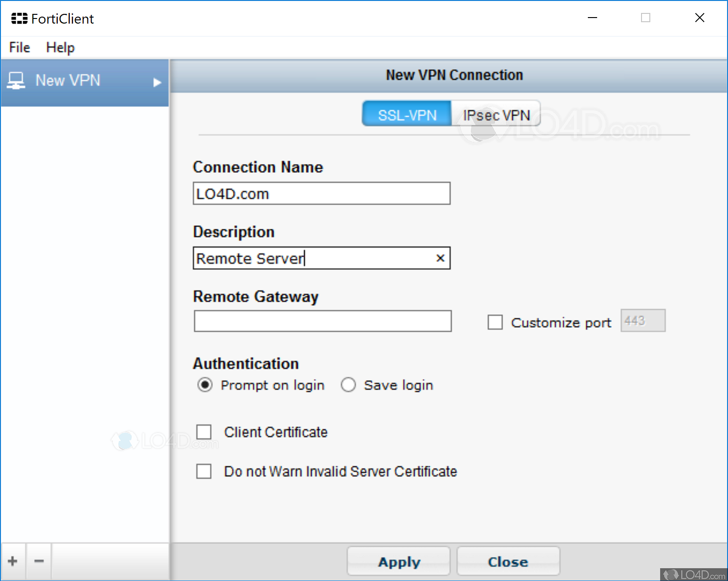The image size is (728, 581).
Task: Open the File menu
Action: 19,48
